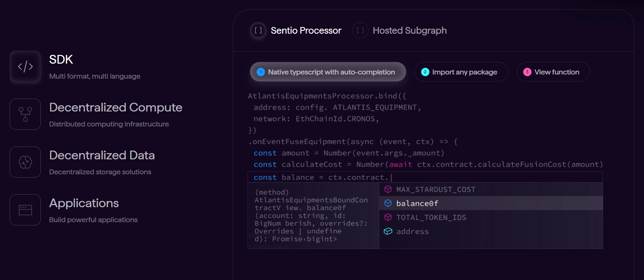Click the cube icon next to TOTAL_TOKEN_IDS
This screenshot has width=644, height=280.
[x=388, y=217]
